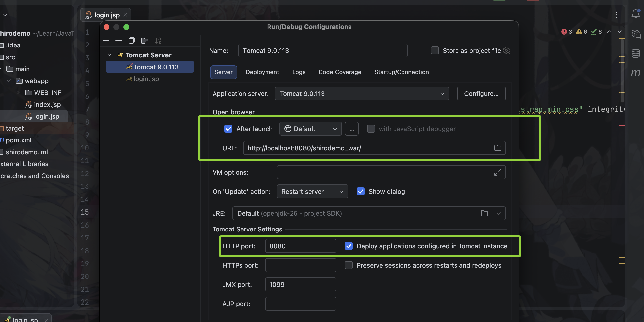644x322 pixels.
Task: Collapse the Tomcat Server tree node
Action: [109, 55]
